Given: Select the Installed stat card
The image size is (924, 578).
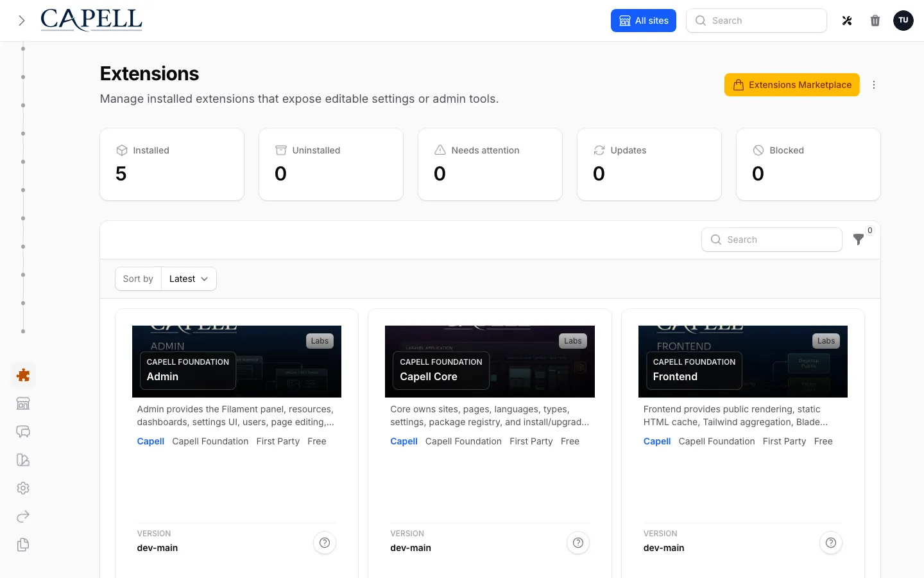Looking at the screenshot, I should (x=172, y=164).
